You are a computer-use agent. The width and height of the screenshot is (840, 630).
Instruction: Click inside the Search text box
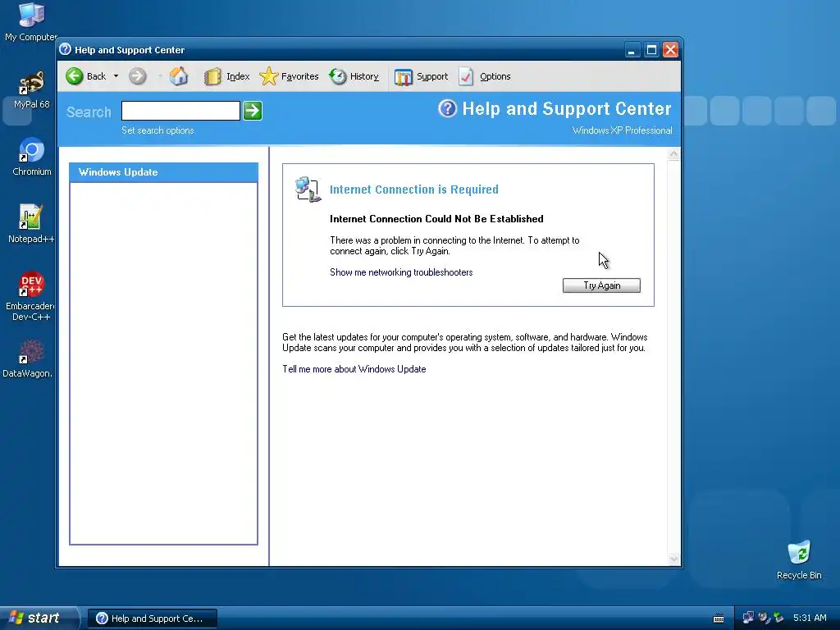(x=180, y=111)
